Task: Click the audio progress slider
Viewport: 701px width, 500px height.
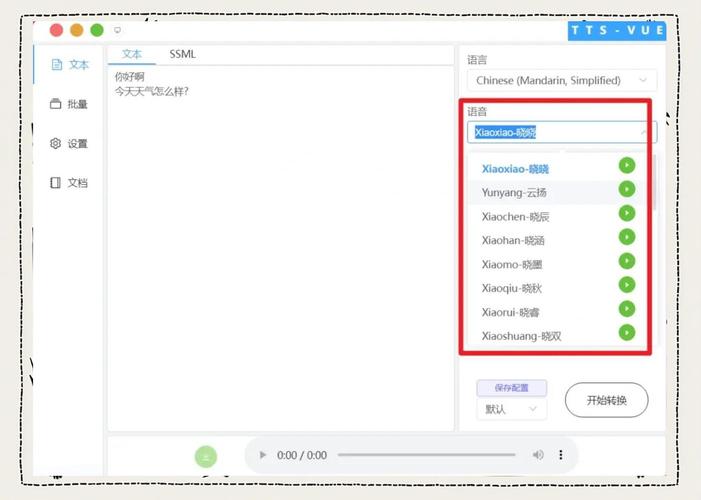Action: point(427,455)
